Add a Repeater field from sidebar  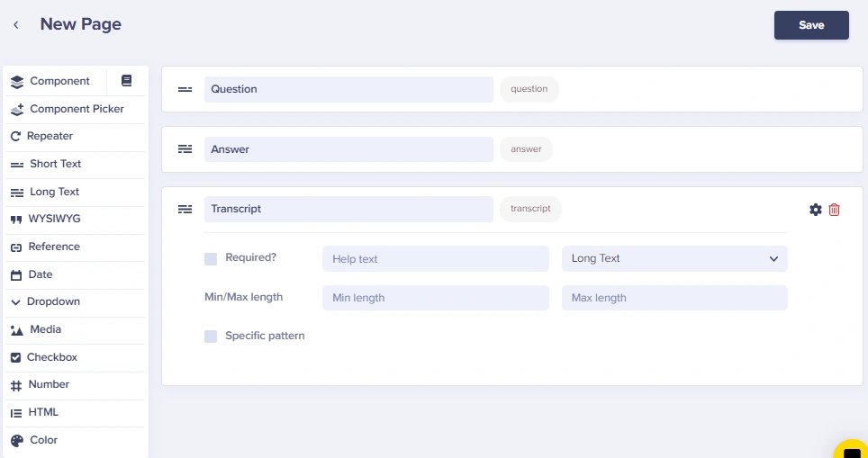[x=76, y=136]
